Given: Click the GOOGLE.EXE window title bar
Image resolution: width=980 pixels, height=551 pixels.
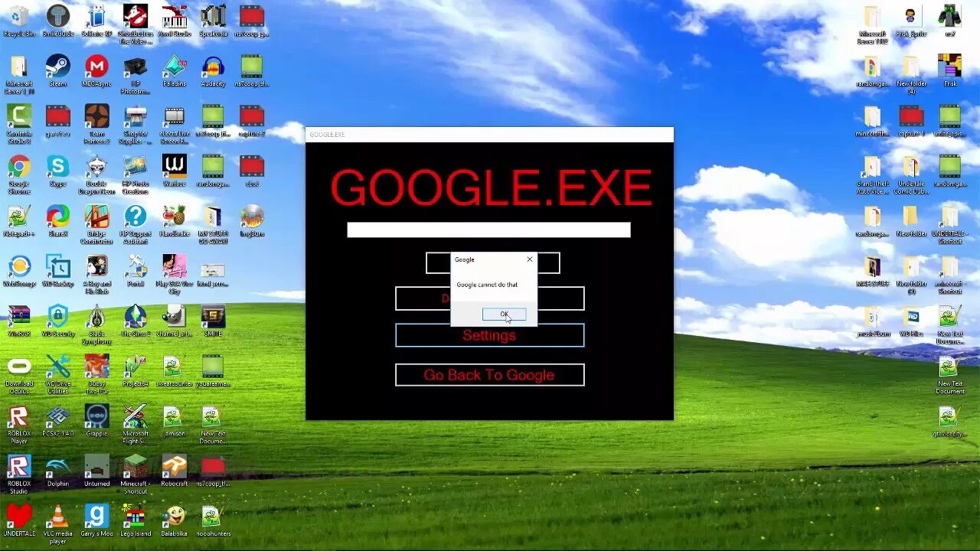Looking at the screenshot, I should point(489,135).
